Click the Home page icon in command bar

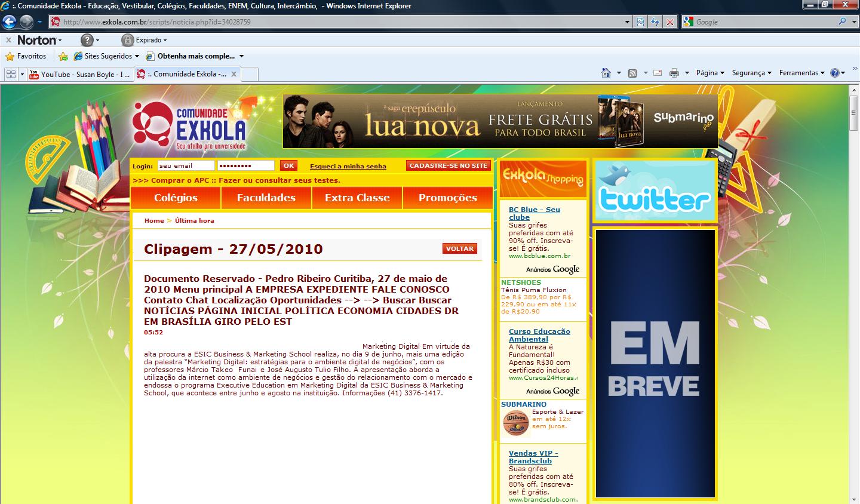(x=606, y=73)
